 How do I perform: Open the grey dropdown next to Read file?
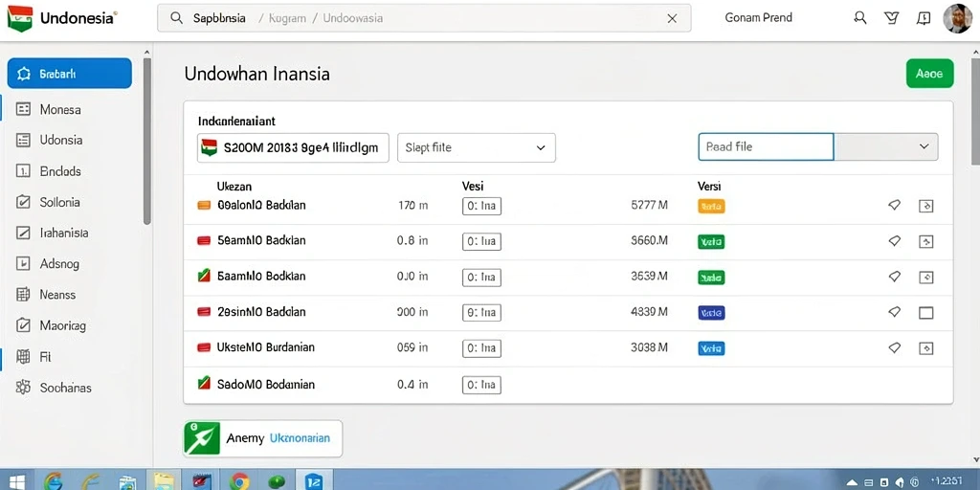[886, 146]
